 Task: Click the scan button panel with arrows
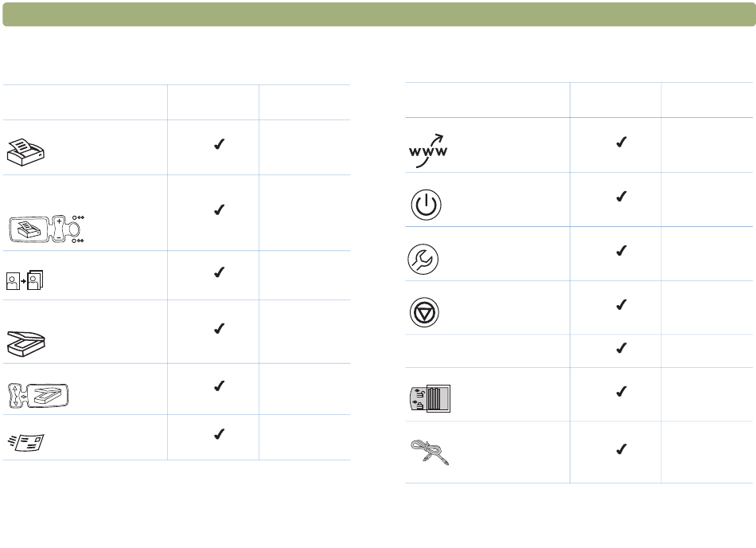pyautogui.click(x=38, y=396)
